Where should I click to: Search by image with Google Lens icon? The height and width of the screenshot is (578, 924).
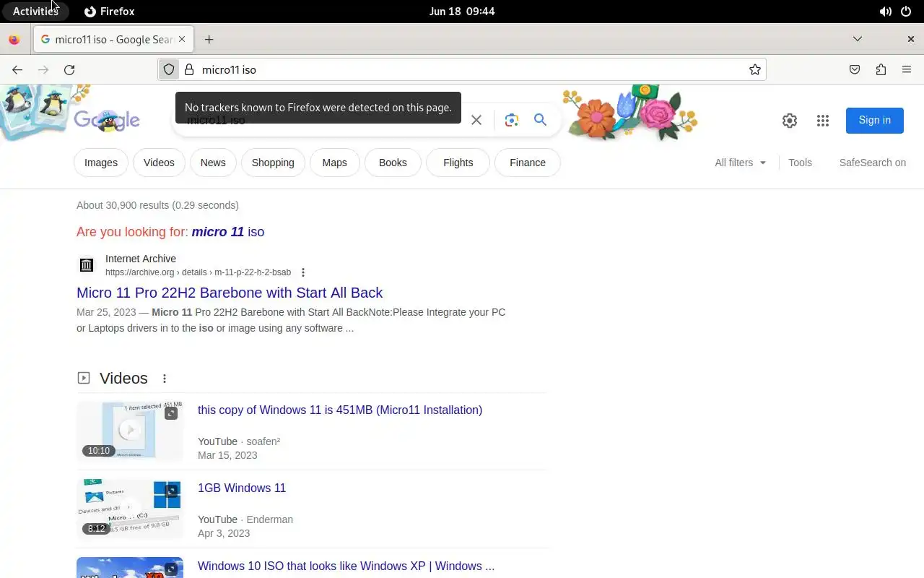coord(512,120)
